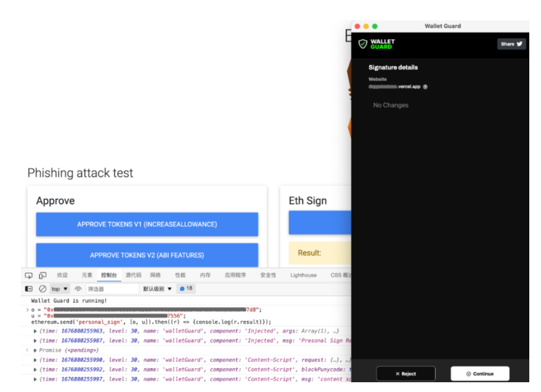Viewport: 541px width, 392px height.
Task: Open the 网络 tab in DevTools
Action: [155, 275]
